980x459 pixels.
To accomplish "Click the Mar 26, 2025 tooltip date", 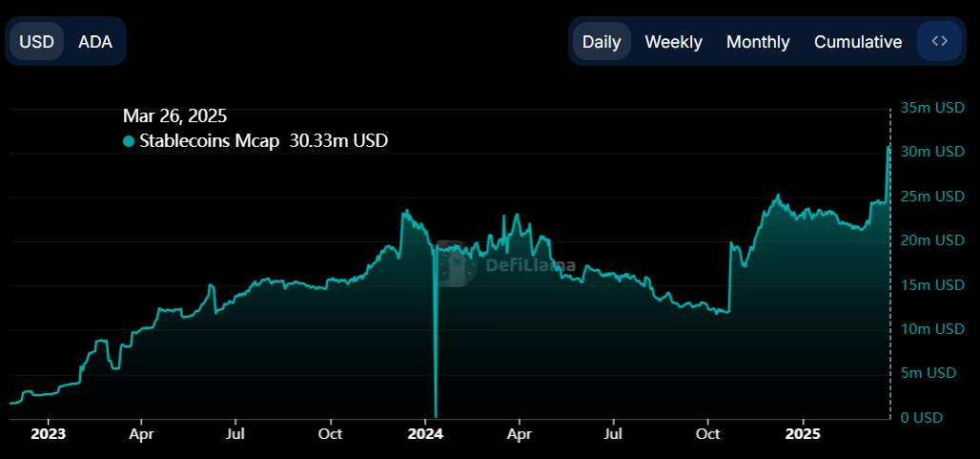I will click(x=174, y=116).
